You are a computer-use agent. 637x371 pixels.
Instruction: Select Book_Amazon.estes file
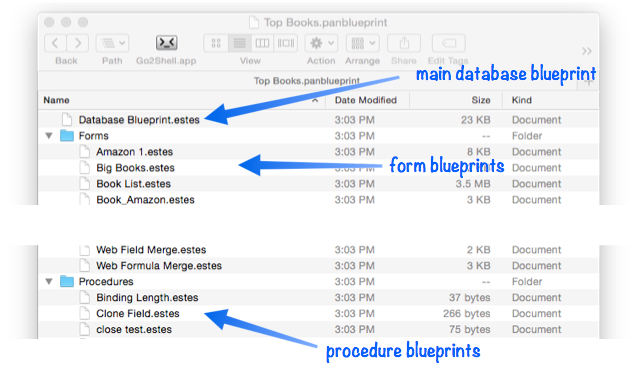pos(145,200)
